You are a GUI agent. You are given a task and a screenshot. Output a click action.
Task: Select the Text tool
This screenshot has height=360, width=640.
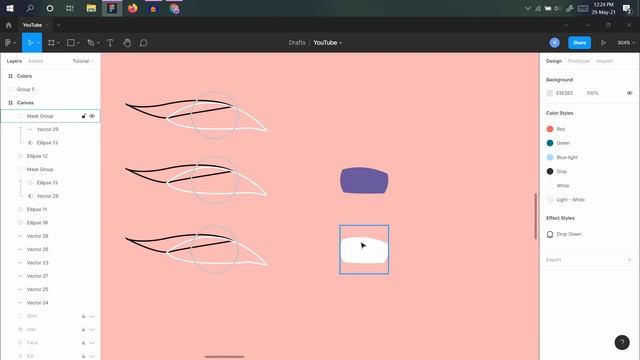(x=110, y=42)
